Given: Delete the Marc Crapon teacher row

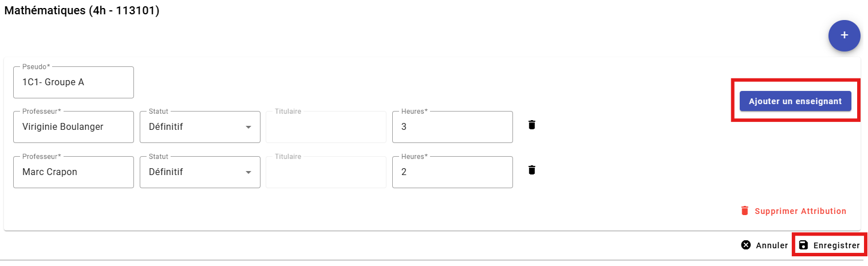Looking at the screenshot, I should [532, 170].
